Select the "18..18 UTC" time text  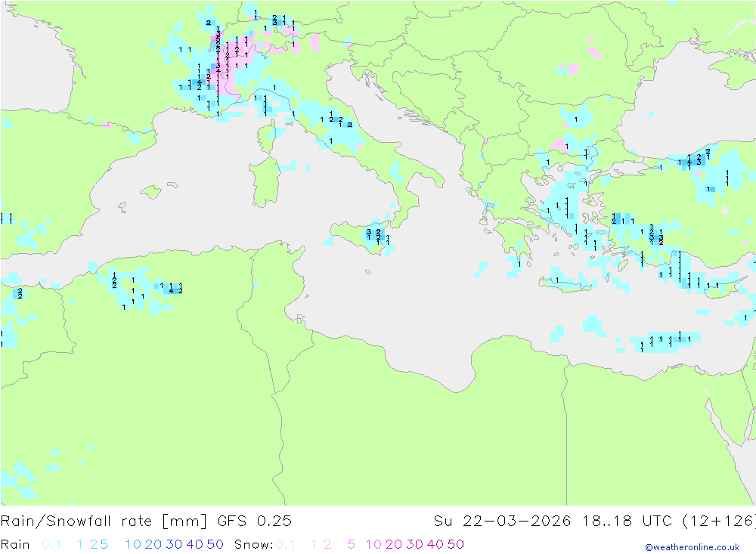627,522
